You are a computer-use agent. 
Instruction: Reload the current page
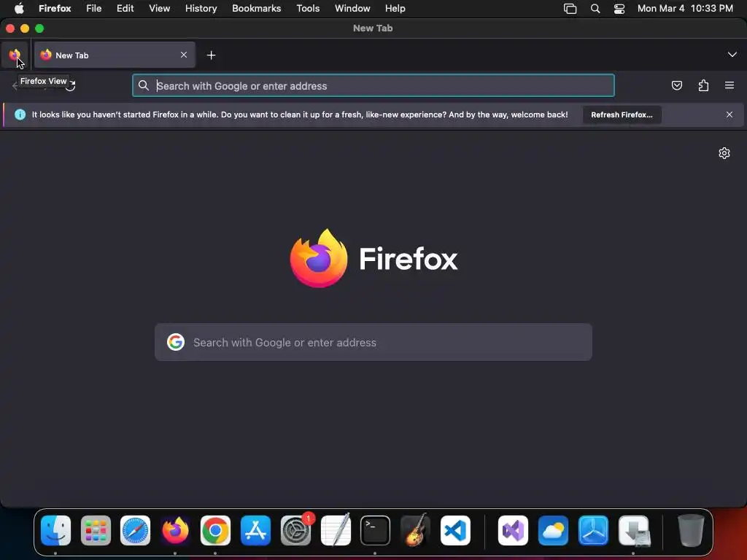pyautogui.click(x=71, y=86)
